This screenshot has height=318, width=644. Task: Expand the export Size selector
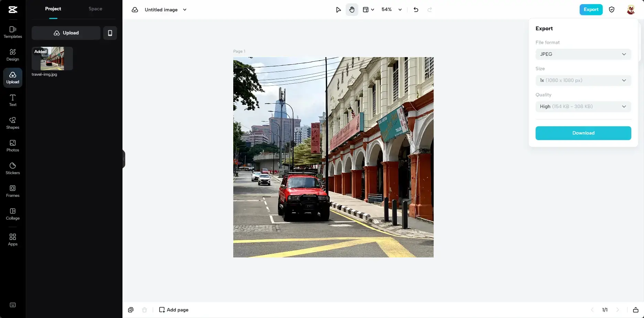(x=583, y=80)
